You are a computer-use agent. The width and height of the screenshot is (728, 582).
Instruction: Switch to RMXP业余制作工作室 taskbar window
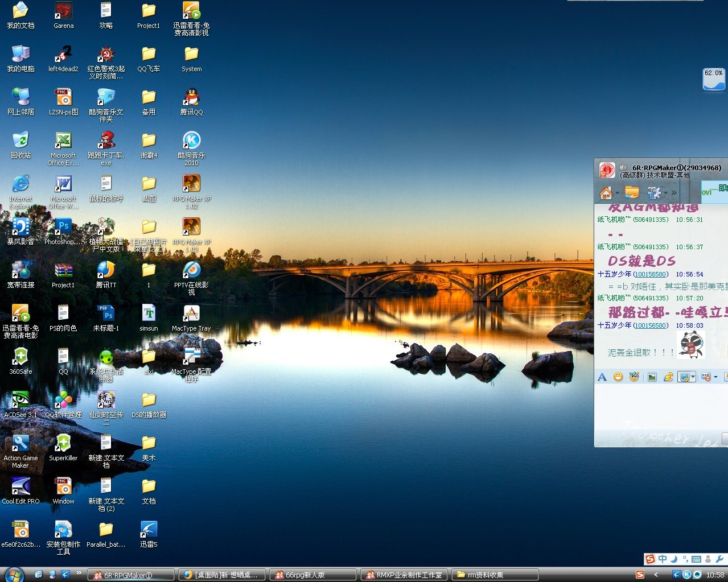click(404, 575)
